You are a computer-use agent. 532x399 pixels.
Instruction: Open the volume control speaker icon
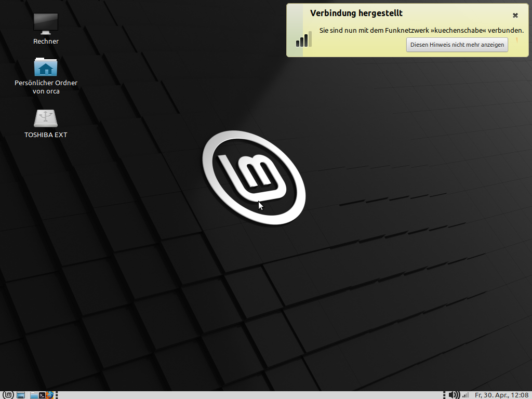pos(454,395)
